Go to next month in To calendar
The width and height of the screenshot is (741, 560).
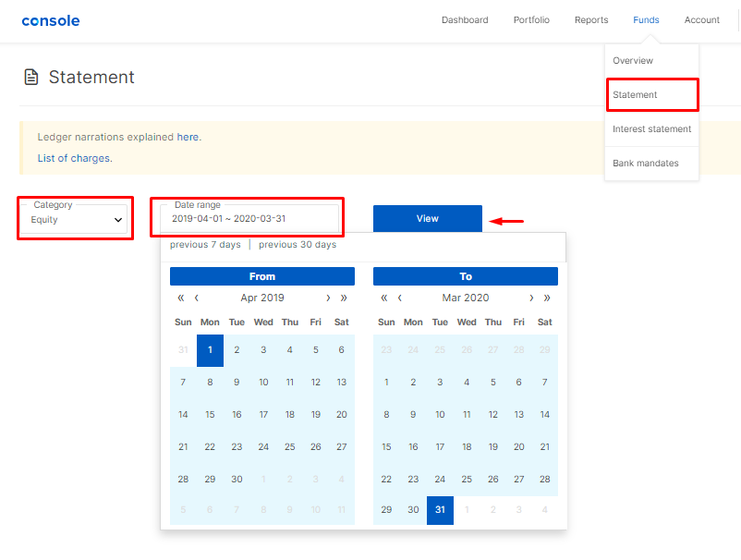coord(531,298)
